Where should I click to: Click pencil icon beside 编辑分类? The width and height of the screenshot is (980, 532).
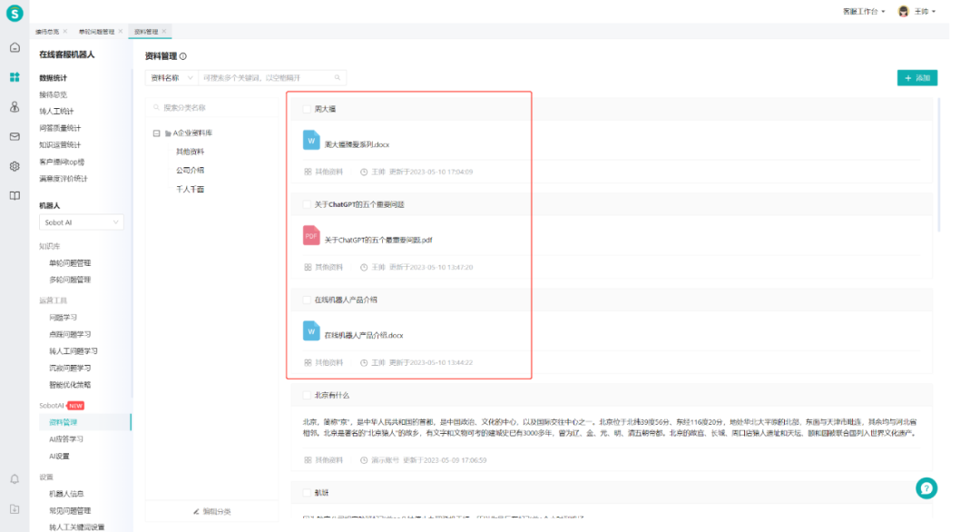196,511
